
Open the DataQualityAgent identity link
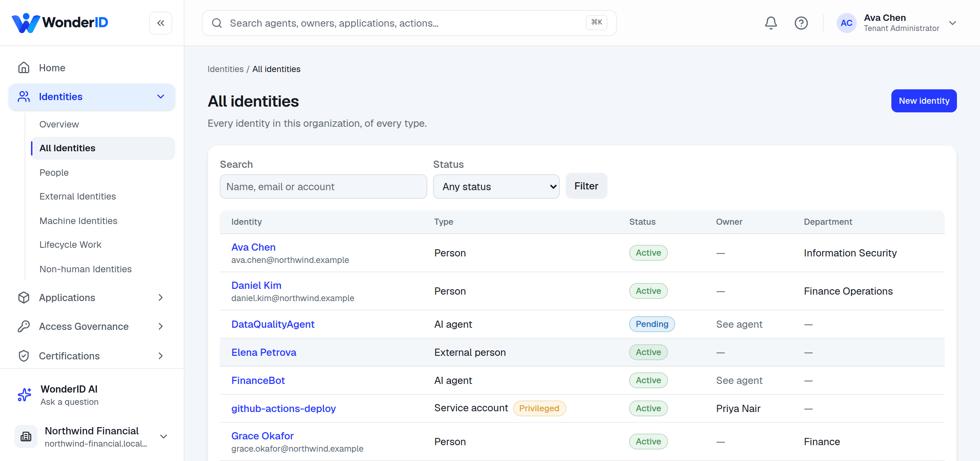(x=273, y=324)
